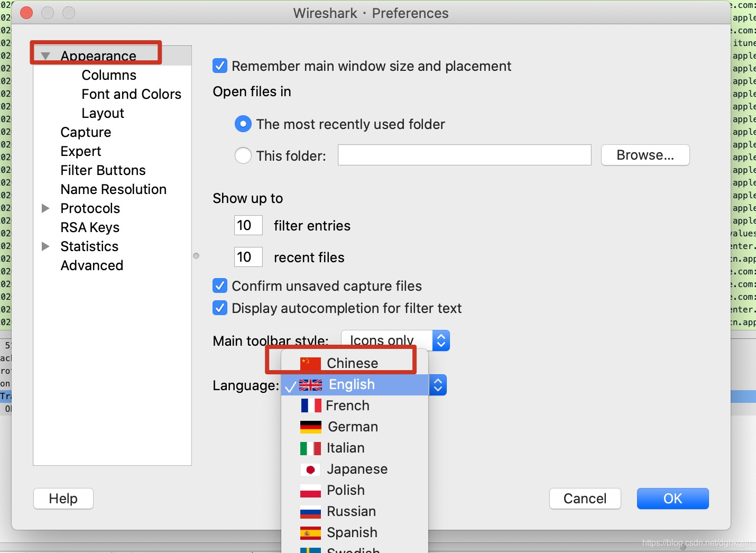Select the Statistics tree item label

[x=89, y=246]
